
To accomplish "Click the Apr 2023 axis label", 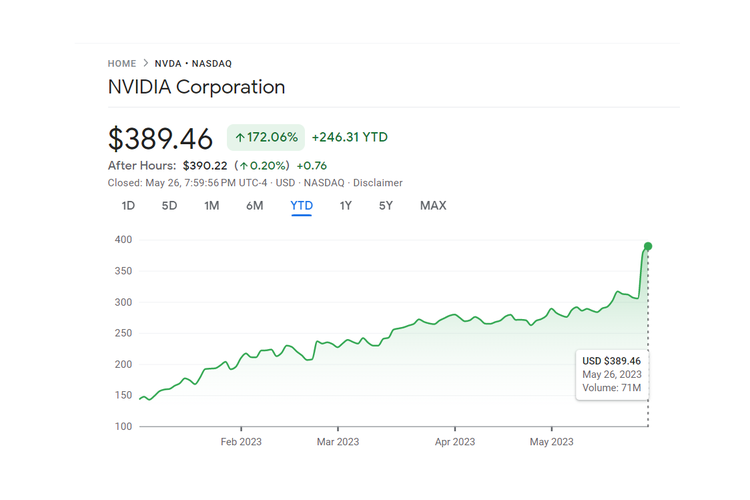I will 455,441.
